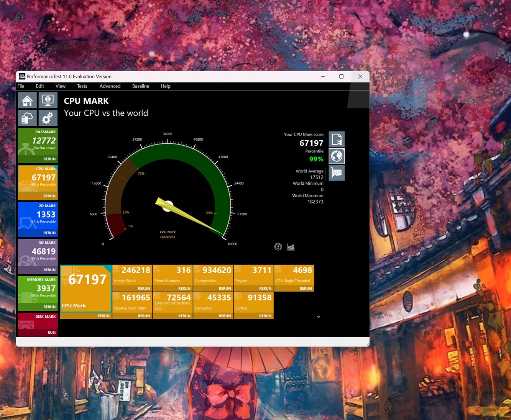511x420 pixels.
Task: Open the File menu
Action: pos(21,86)
